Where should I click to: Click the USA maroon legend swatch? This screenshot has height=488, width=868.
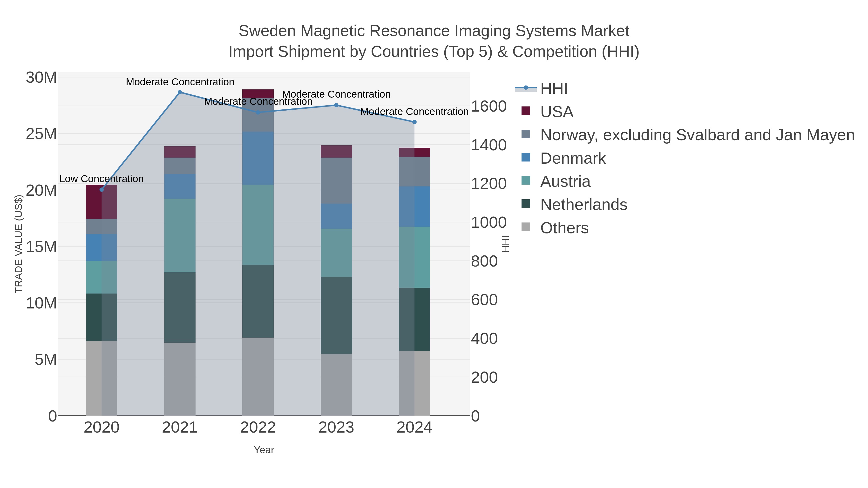point(526,111)
